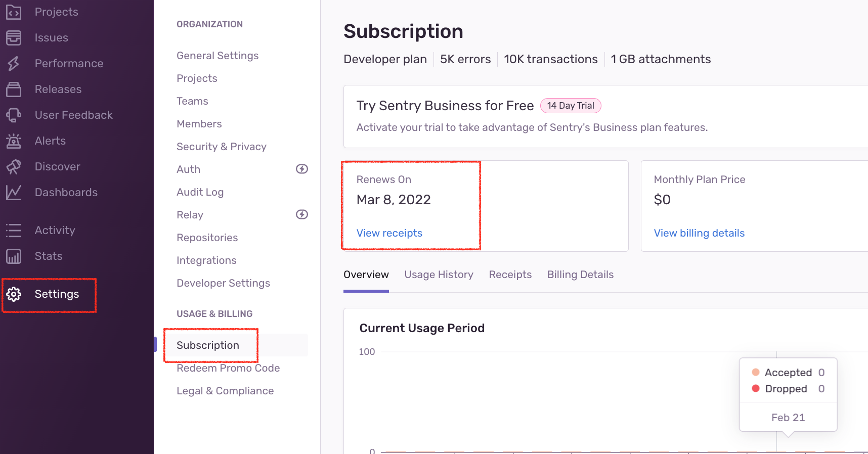
Task: Switch to the Usage History tab
Action: click(x=439, y=275)
